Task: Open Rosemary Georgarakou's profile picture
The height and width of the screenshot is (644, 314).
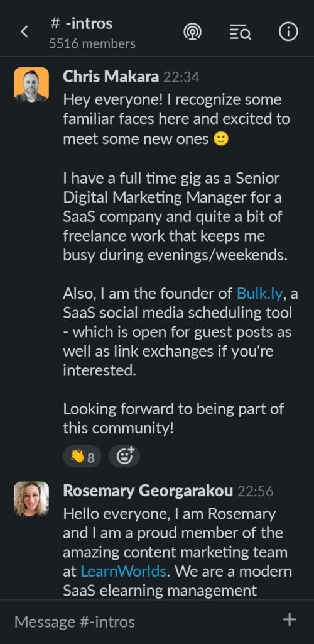Action: (31, 499)
